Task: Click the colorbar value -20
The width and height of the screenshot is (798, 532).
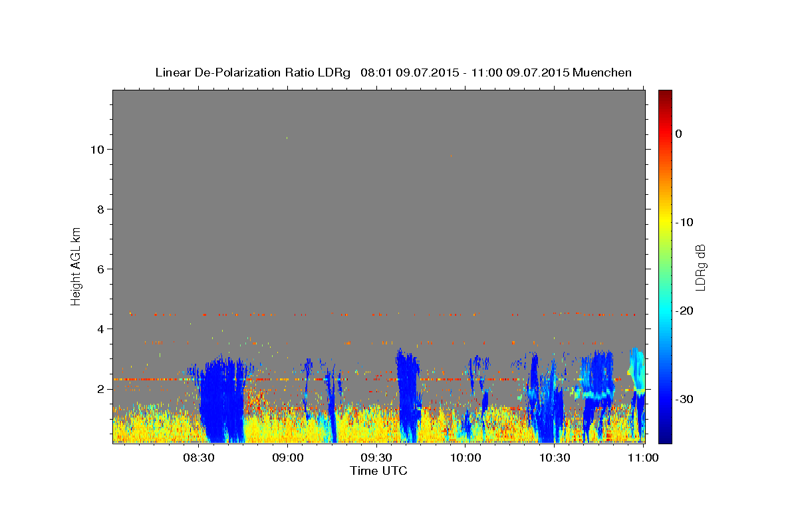Action: click(x=684, y=311)
